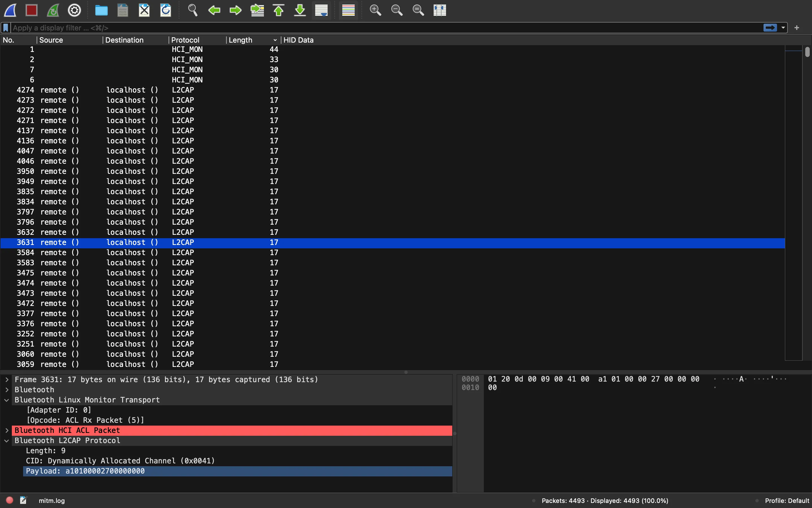The image size is (812, 508).
Task: Select packet number 3950
Action: click(x=392, y=171)
